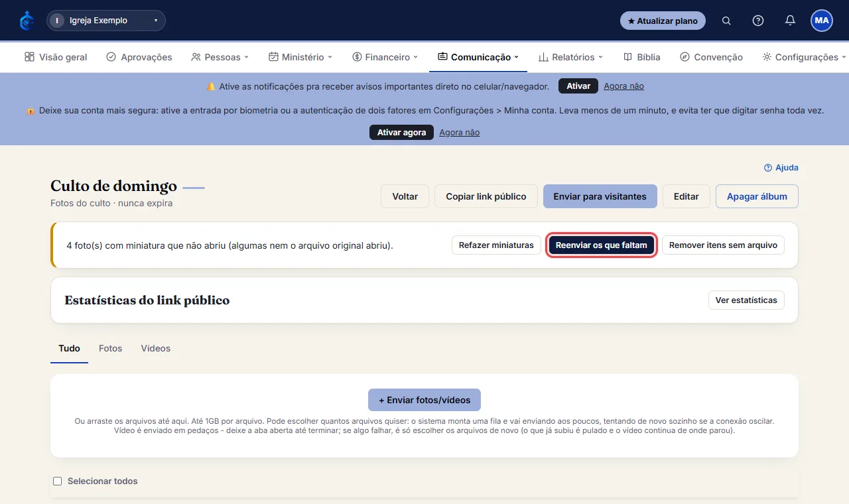Switch to the Tudo tab

click(x=69, y=348)
